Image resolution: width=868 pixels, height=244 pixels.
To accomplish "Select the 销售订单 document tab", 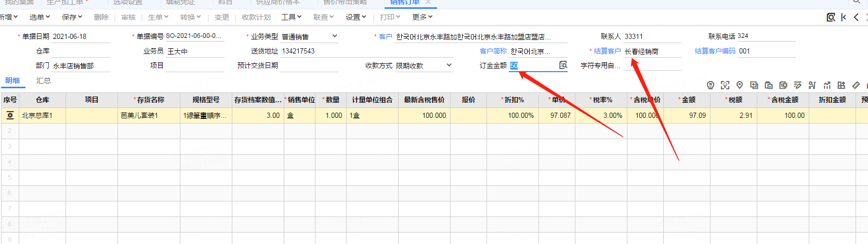I will tap(405, 2).
